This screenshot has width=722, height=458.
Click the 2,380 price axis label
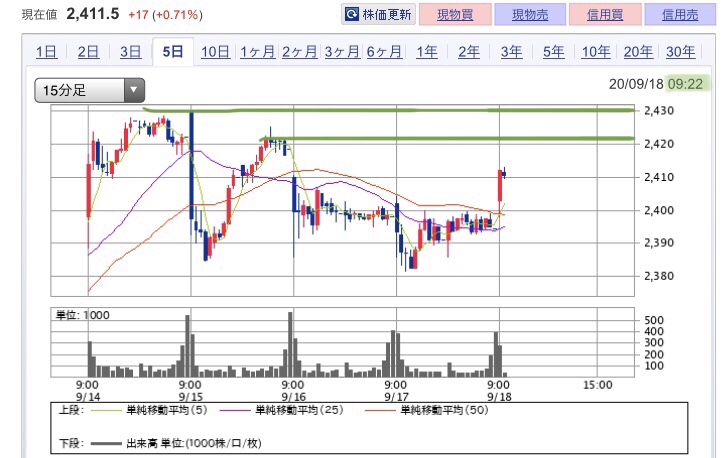(x=659, y=276)
